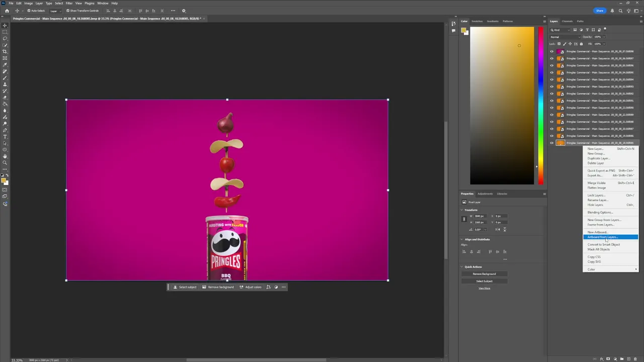
Task: Select the Crop tool
Action: pos(5,51)
